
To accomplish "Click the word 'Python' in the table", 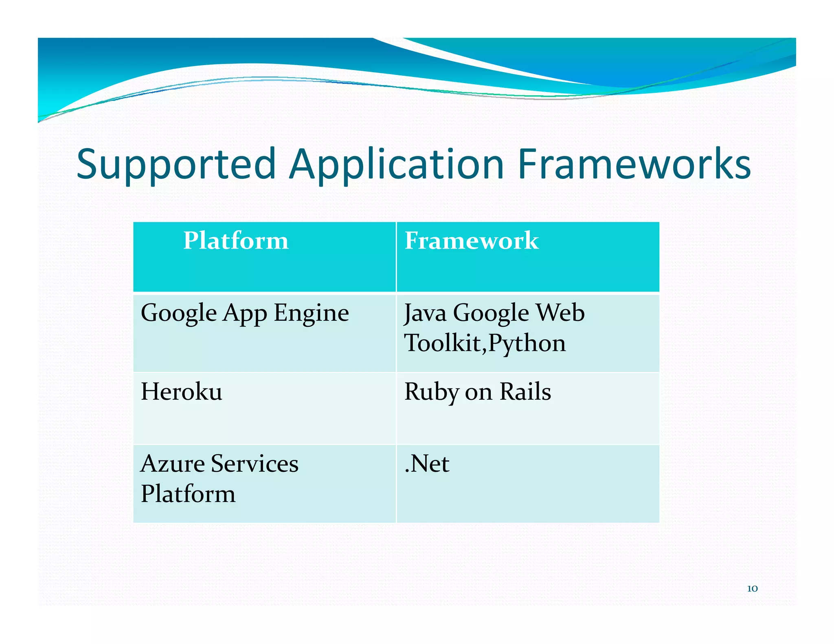I will [x=527, y=343].
